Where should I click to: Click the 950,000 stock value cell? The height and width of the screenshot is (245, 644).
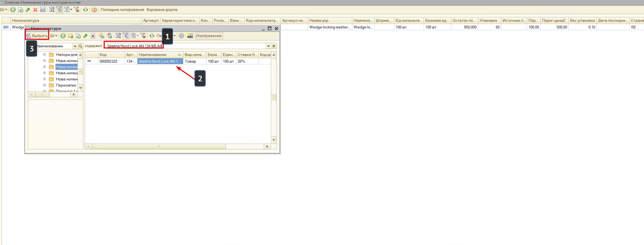(464, 27)
